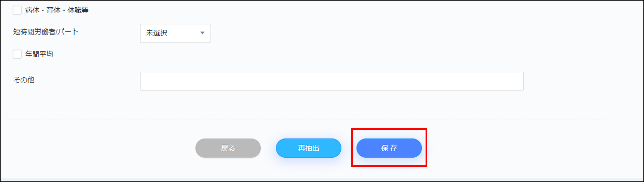Save the form with the blue 保存 button
The height and width of the screenshot is (182, 644).
tap(389, 148)
